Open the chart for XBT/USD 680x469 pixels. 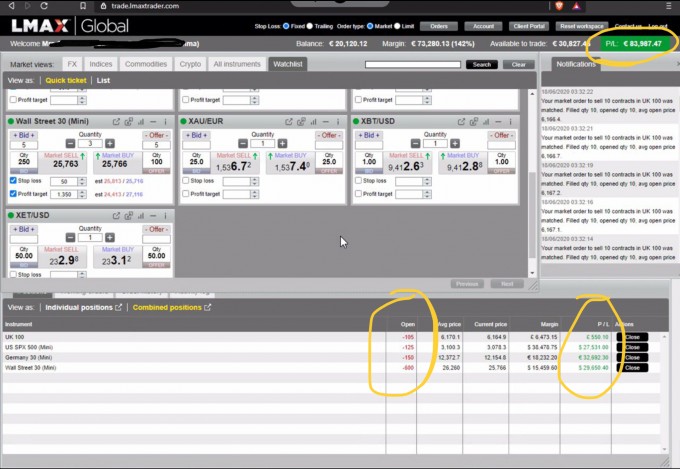(x=486, y=122)
